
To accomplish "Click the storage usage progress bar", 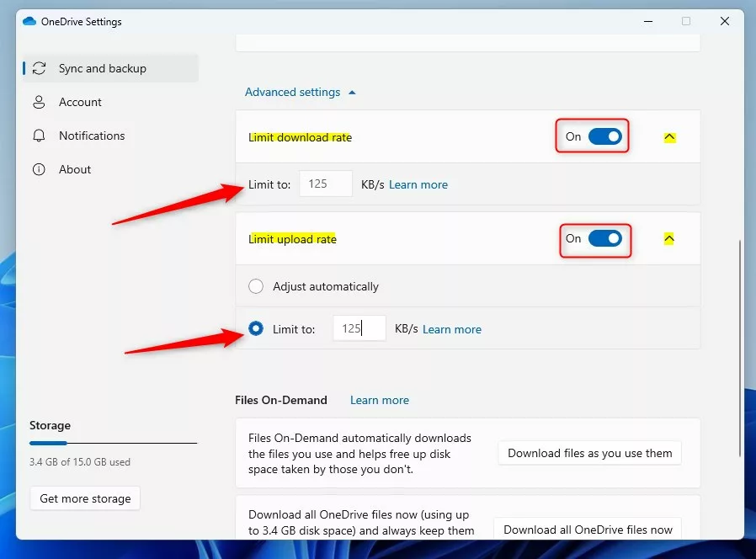I will coord(114,443).
